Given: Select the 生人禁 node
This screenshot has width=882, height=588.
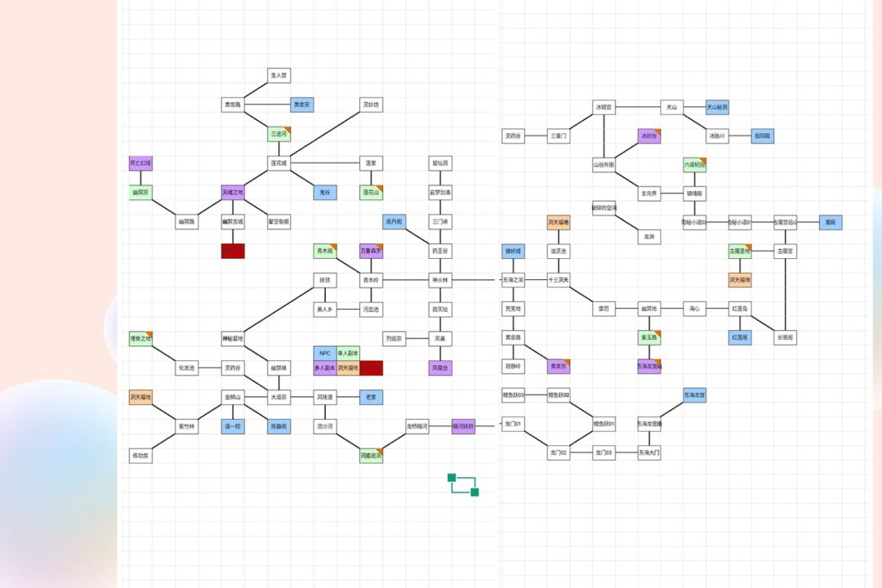Looking at the screenshot, I should 278,75.
